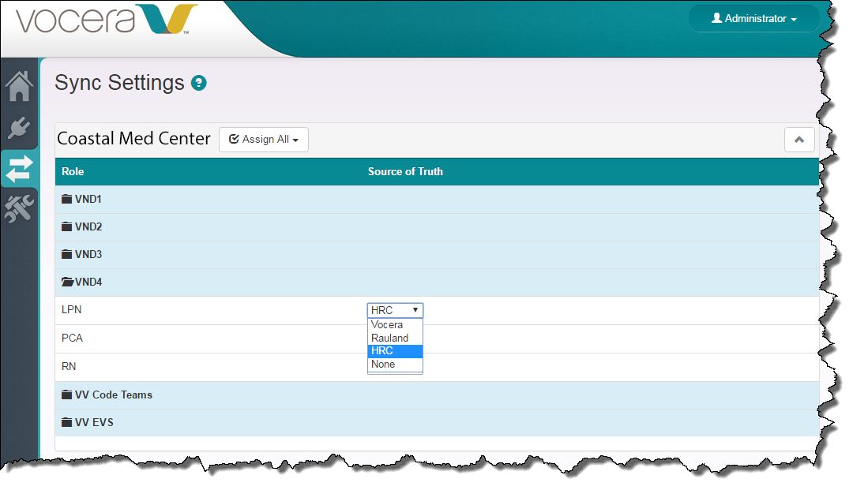Click the PCA role row label

point(72,338)
